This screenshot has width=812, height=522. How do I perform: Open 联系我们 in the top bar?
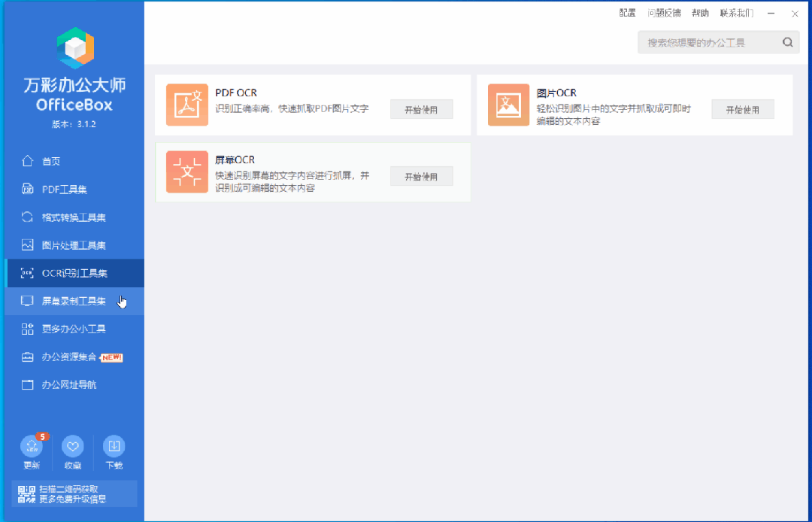[737, 14]
